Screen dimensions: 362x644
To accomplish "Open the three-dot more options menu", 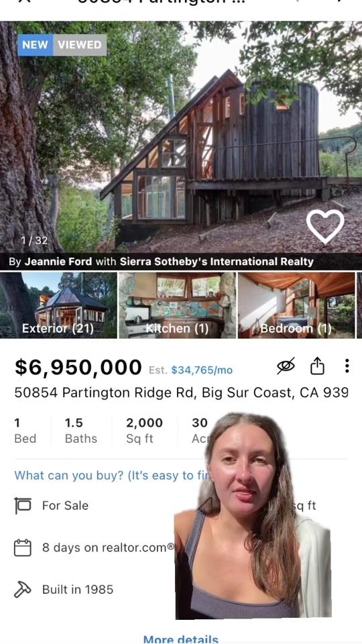I will (x=347, y=366).
